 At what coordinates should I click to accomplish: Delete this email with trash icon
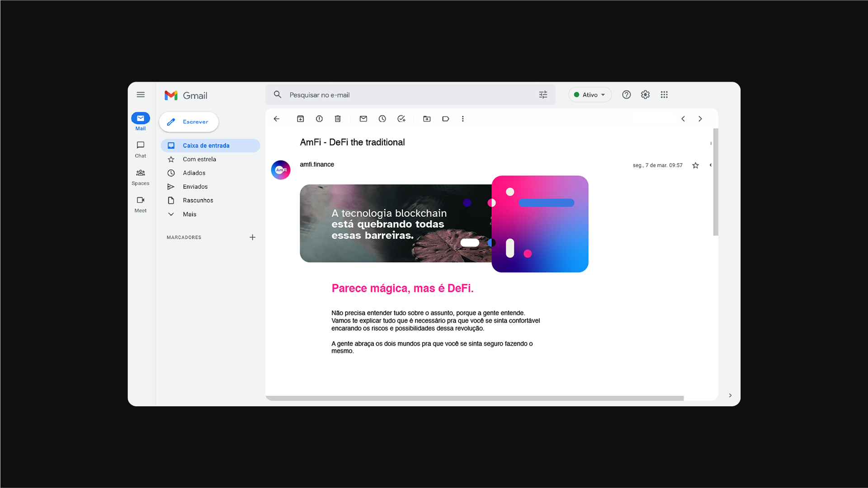coord(338,119)
